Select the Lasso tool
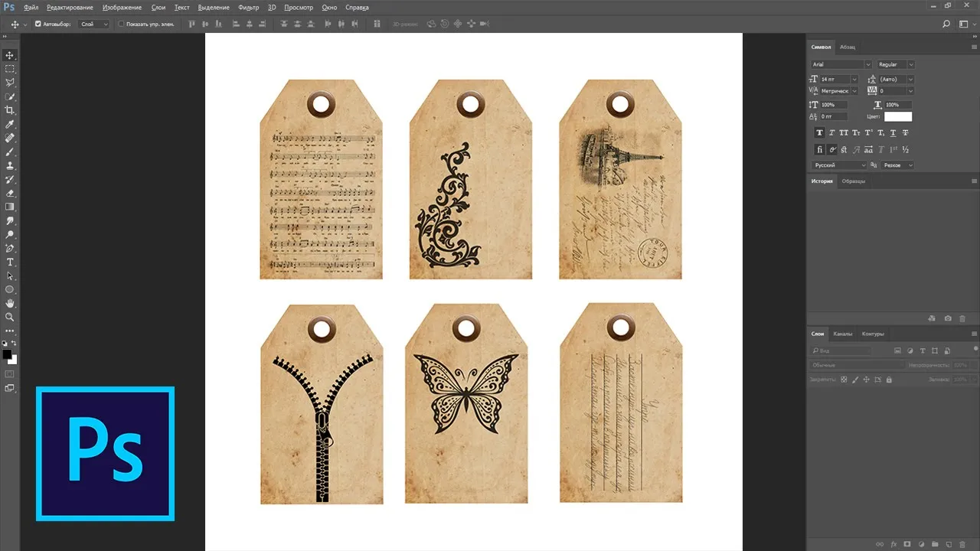This screenshot has height=551, width=980. [x=10, y=83]
